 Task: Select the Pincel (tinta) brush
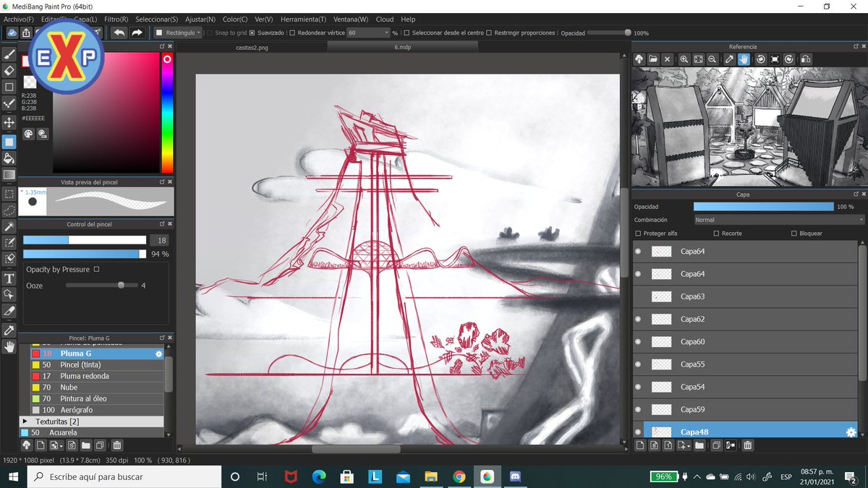pyautogui.click(x=97, y=365)
